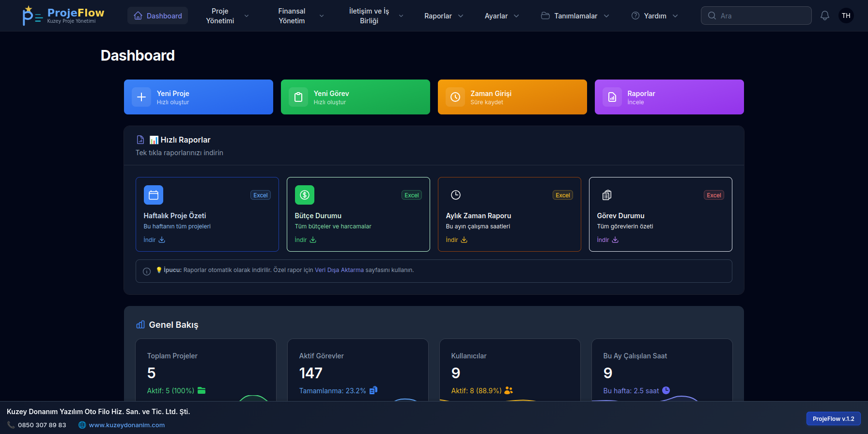Open the Veri Dışa Aktarma link
Screen dimensions: 868x434
pyautogui.click(x=339, y=270)
